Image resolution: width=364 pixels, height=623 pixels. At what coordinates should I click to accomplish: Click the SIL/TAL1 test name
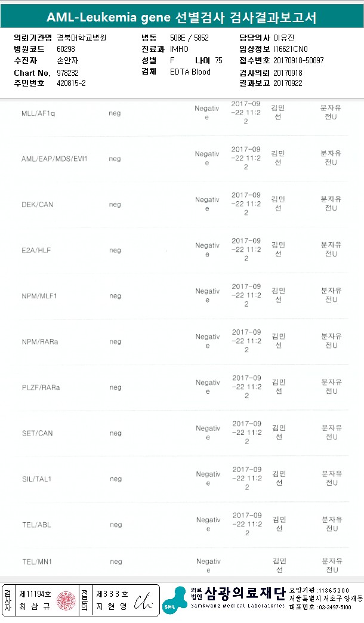[38, 479]
